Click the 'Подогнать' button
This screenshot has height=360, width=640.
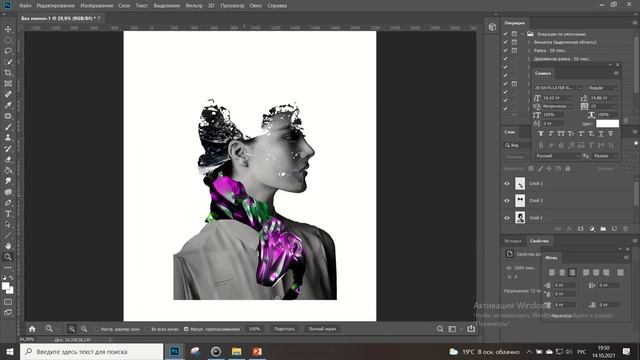coord(284,329)
